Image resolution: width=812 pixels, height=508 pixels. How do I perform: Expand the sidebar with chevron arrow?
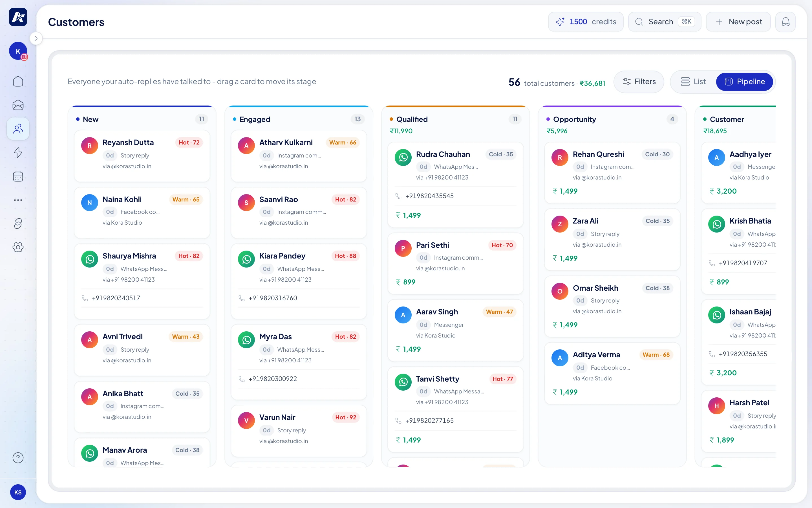point(36,38)
